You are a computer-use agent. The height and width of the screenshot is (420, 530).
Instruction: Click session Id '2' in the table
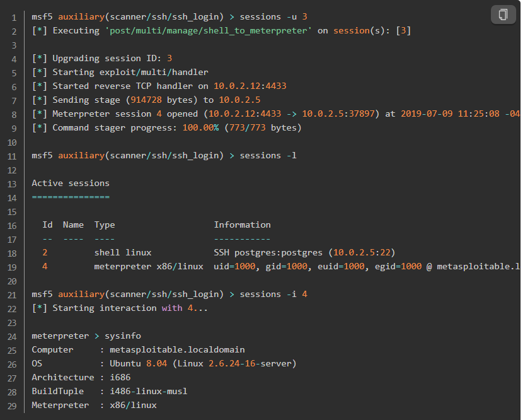pyautogui.click(x=45, y=253)
